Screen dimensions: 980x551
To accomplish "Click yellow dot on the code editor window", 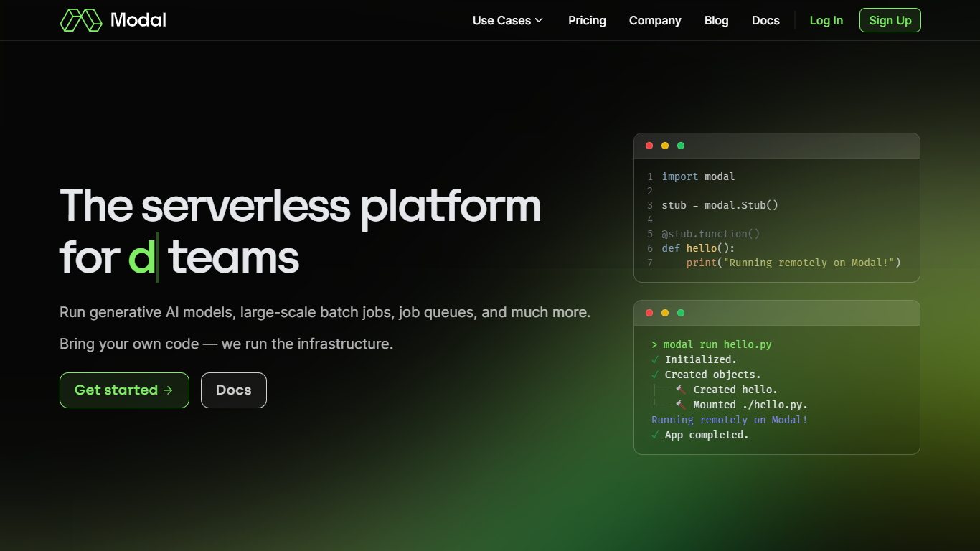I will point(665,146).
